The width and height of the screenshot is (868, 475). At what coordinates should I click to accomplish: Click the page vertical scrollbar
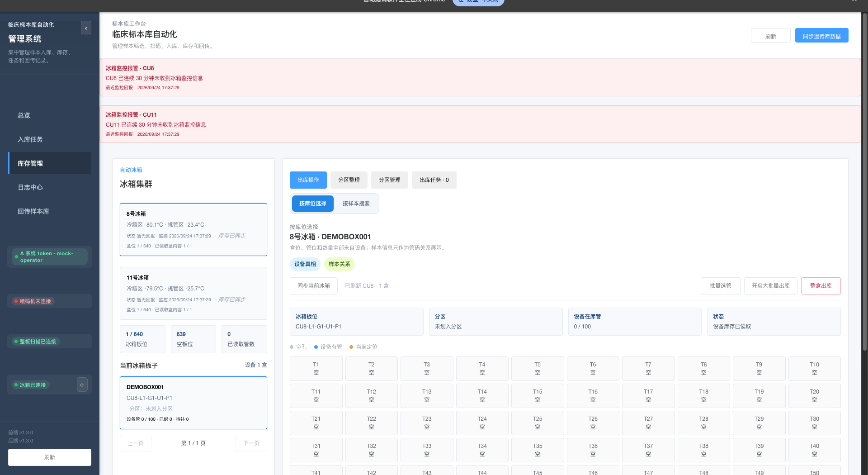pyautogui.click(x=865, y=181)
